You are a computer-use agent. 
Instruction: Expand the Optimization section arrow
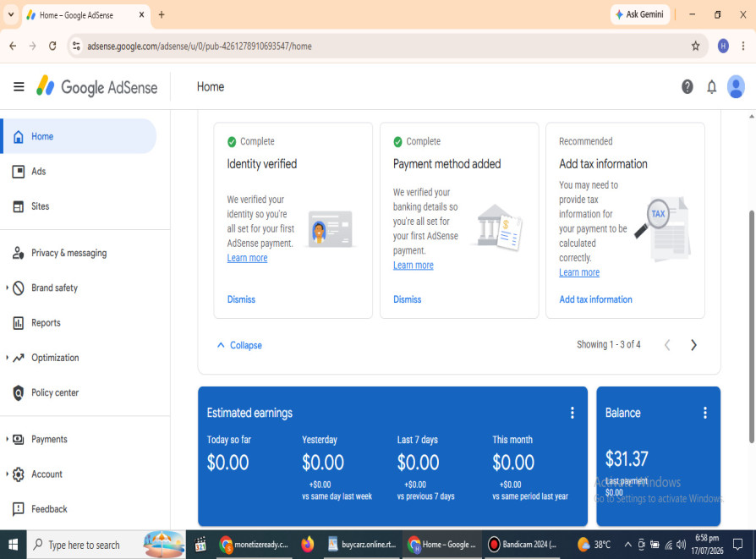pyautogui.click(x=7, y=358)
